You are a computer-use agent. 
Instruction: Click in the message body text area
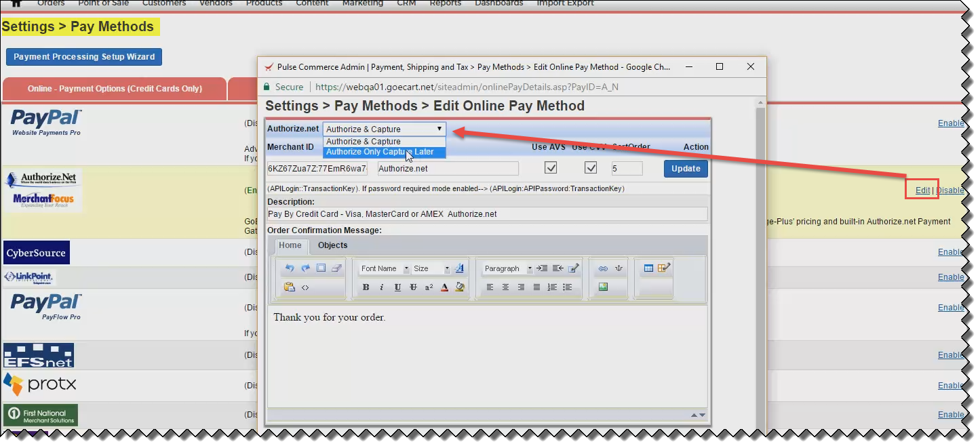pyautogui.click(x=487, y=356)
